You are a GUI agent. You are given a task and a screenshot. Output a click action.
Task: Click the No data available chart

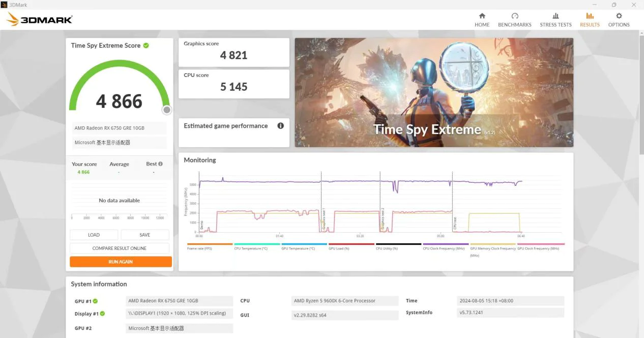(119, 201)
